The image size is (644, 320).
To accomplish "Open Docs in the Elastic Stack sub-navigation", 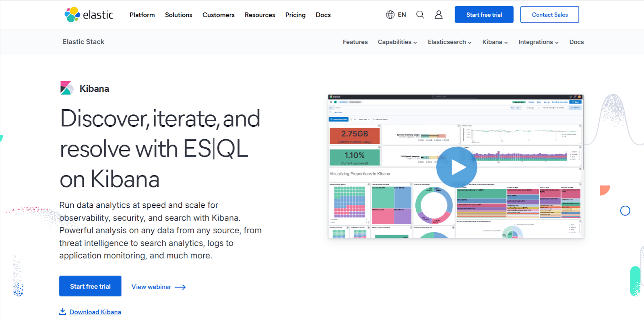I will coord(577,42).
